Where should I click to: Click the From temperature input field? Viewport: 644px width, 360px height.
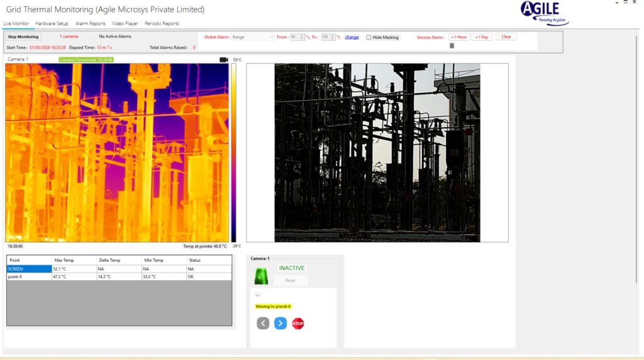tap(294, 37)
